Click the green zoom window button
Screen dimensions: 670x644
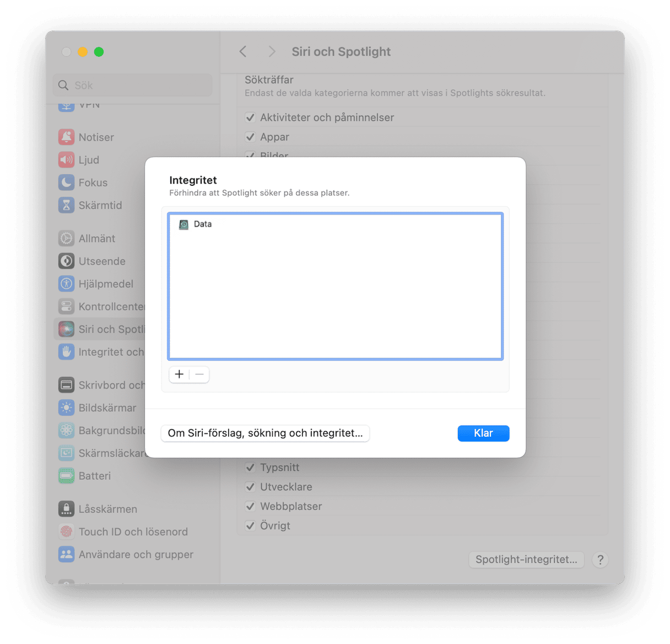click(x=99, y=52)
